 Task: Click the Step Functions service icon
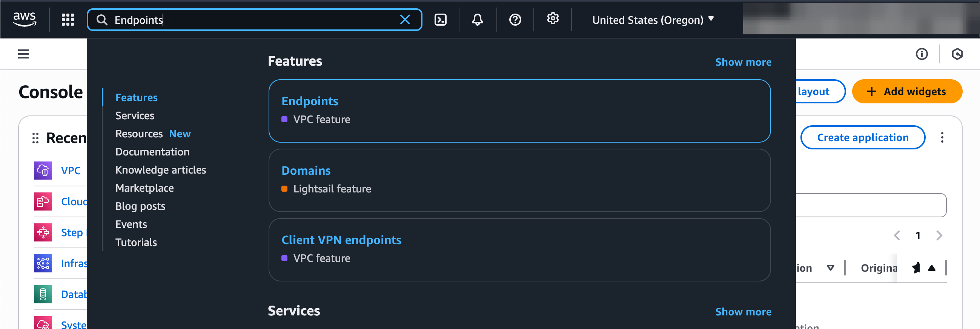coord(43,232)
